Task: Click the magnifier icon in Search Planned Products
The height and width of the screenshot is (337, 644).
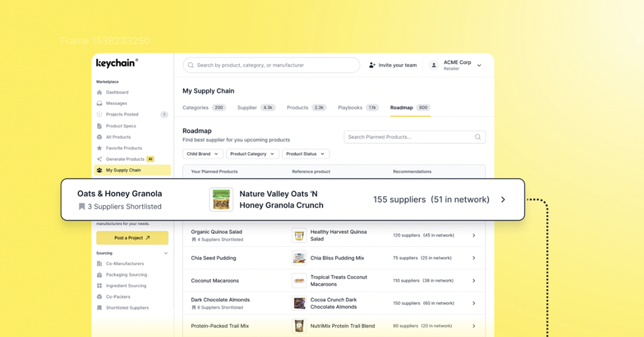Action: coord(478,137)
